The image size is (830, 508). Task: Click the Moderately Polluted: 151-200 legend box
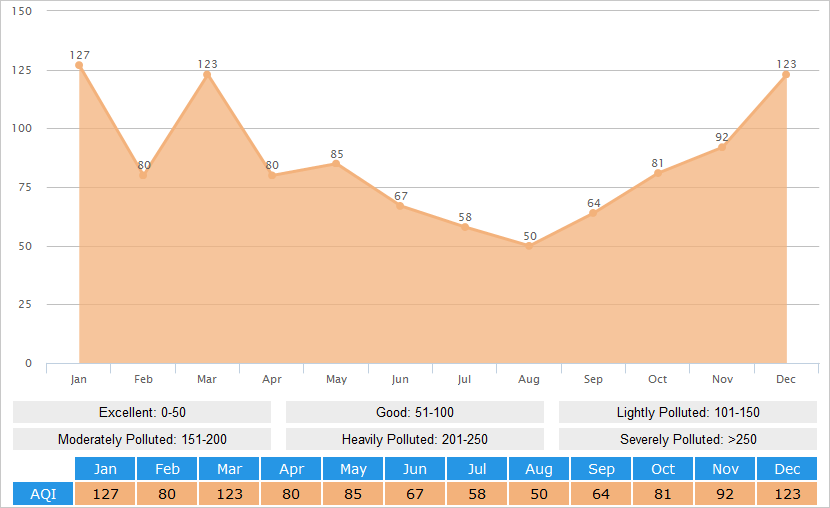(142, 439)
